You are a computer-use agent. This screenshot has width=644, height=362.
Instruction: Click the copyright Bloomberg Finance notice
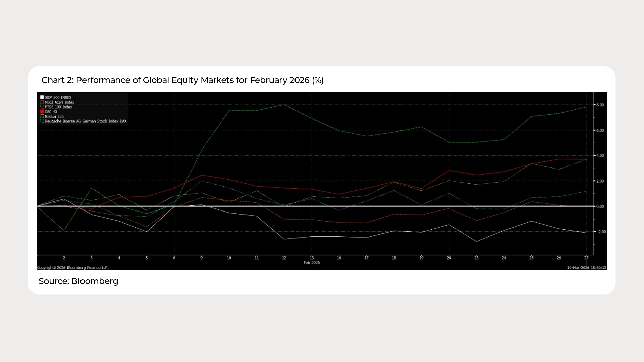pyautogui.click(x=73, y=268)
